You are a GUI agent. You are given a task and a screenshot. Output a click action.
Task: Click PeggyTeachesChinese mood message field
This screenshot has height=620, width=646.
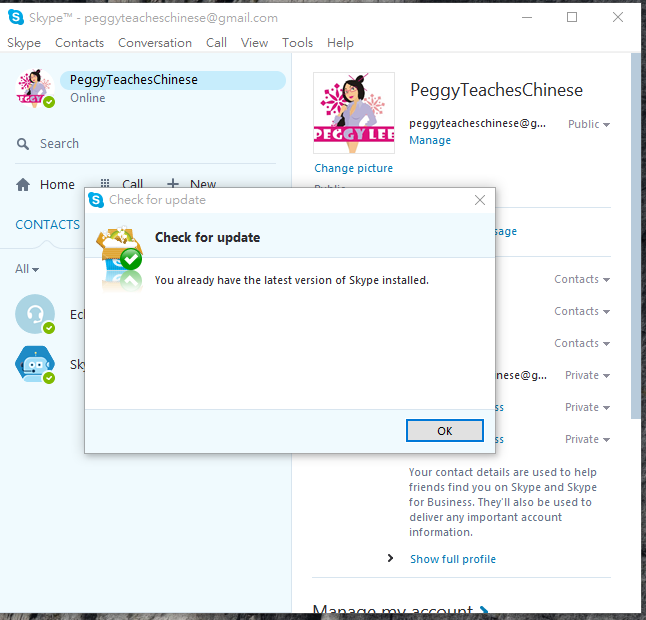173,80
